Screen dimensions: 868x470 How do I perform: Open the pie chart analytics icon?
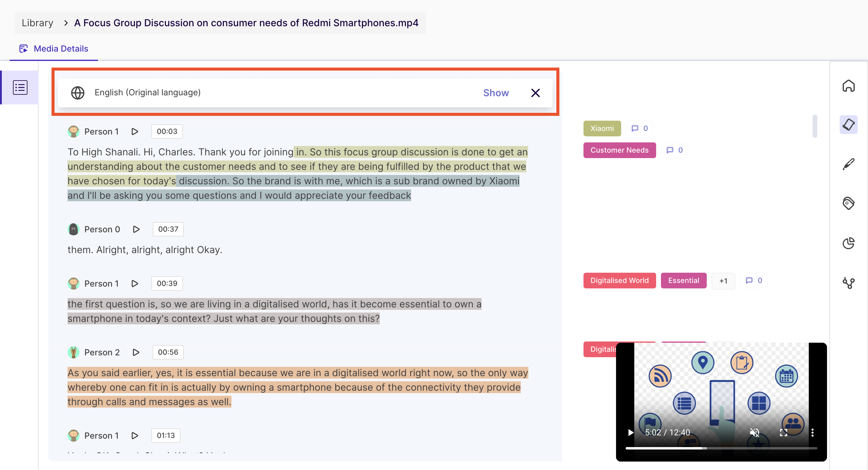point(848,243)
